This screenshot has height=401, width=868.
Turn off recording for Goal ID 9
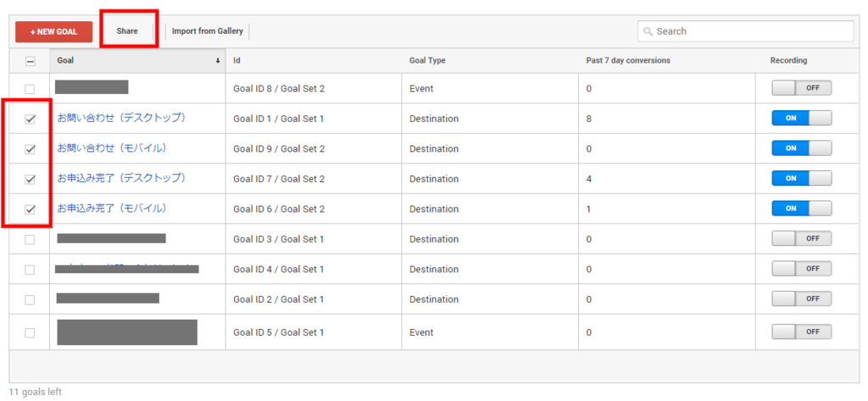(x=802, y=148)
